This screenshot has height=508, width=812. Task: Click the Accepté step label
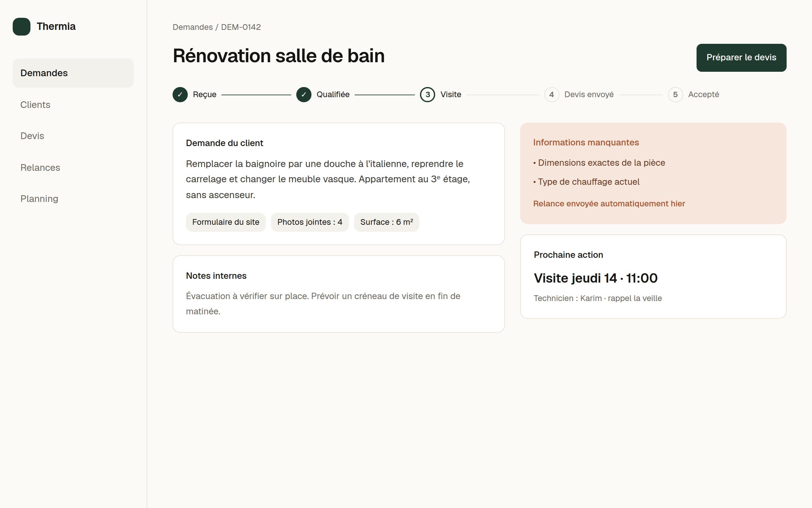(x=704, y=95)
